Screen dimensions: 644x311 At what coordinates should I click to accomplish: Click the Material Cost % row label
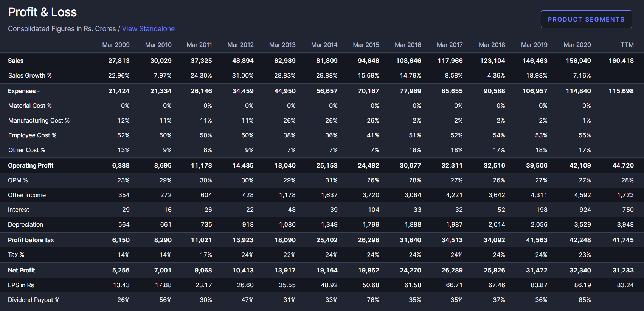click(x=30, y=106)
